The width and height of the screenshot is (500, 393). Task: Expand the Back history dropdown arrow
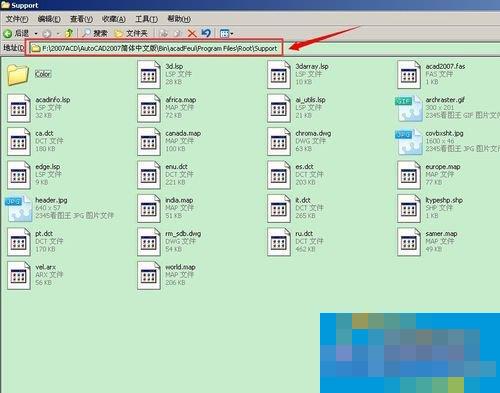pyautogui.click(x=36, y=34)
